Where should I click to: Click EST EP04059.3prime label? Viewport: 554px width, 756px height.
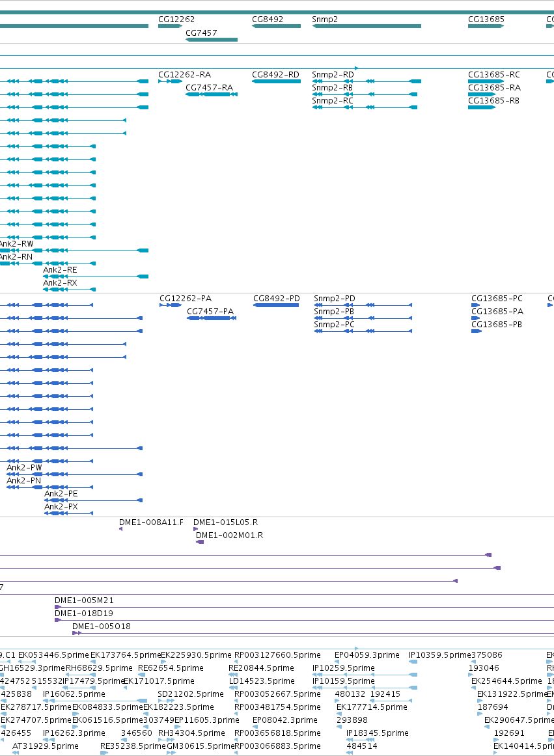(367, 655)
